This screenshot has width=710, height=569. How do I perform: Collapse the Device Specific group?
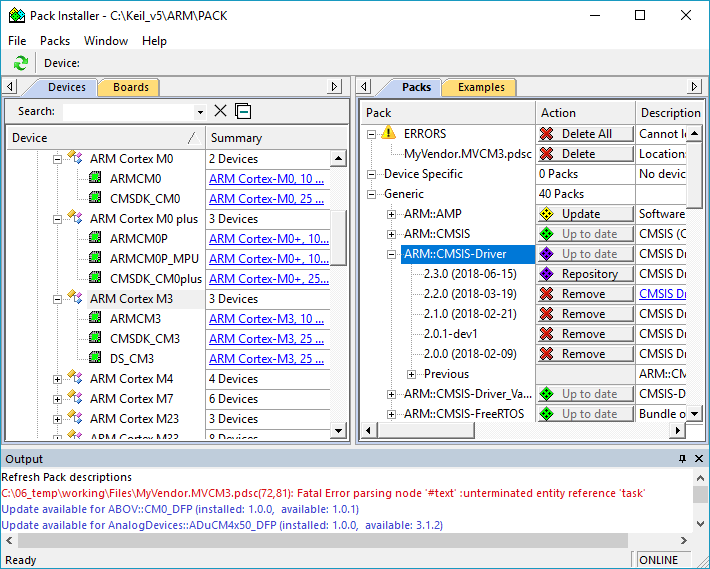[x=371, y=174]
